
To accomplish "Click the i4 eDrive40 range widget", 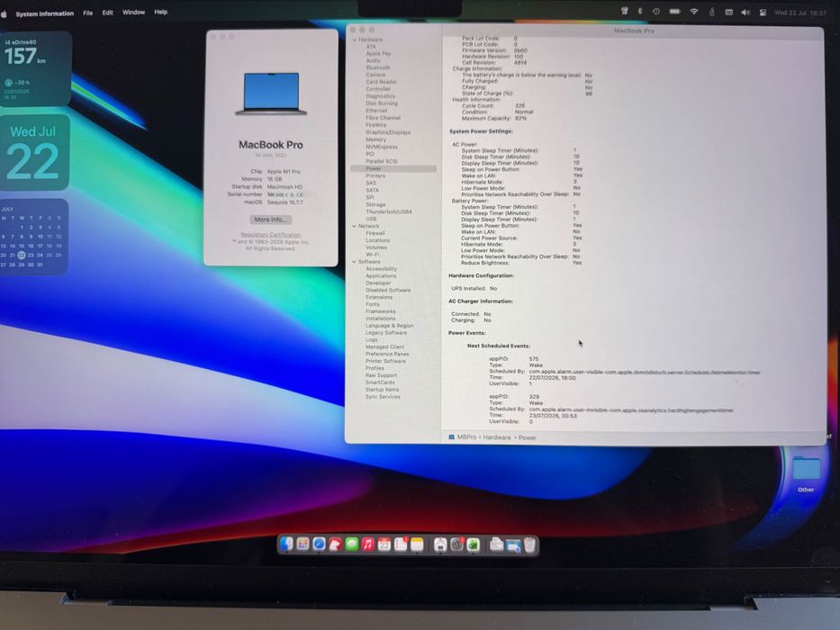I will (x=35, y=68).
